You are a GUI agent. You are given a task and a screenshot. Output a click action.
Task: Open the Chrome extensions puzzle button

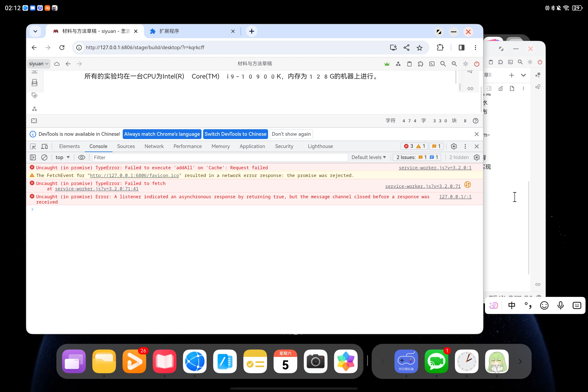pos(440,48)
